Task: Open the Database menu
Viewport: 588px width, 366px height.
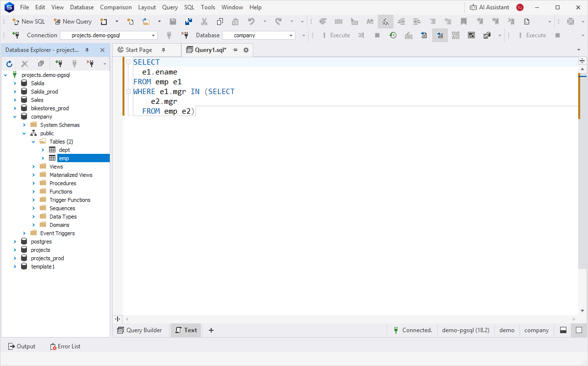Action: point(82,7)
